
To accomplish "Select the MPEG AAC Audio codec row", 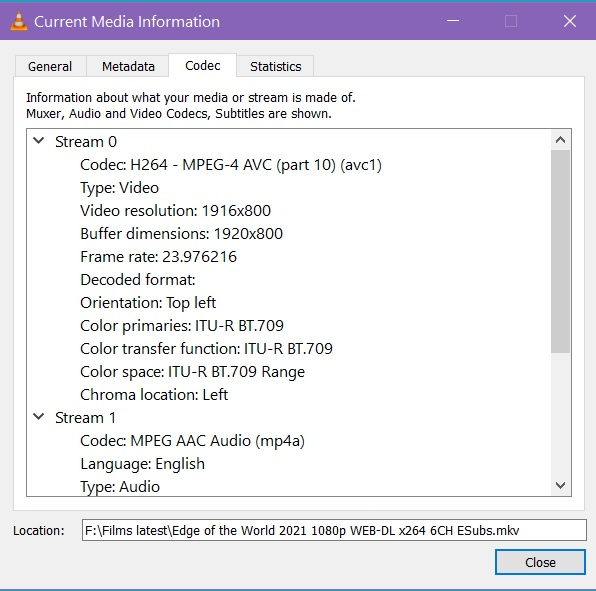I will point(192,441).
